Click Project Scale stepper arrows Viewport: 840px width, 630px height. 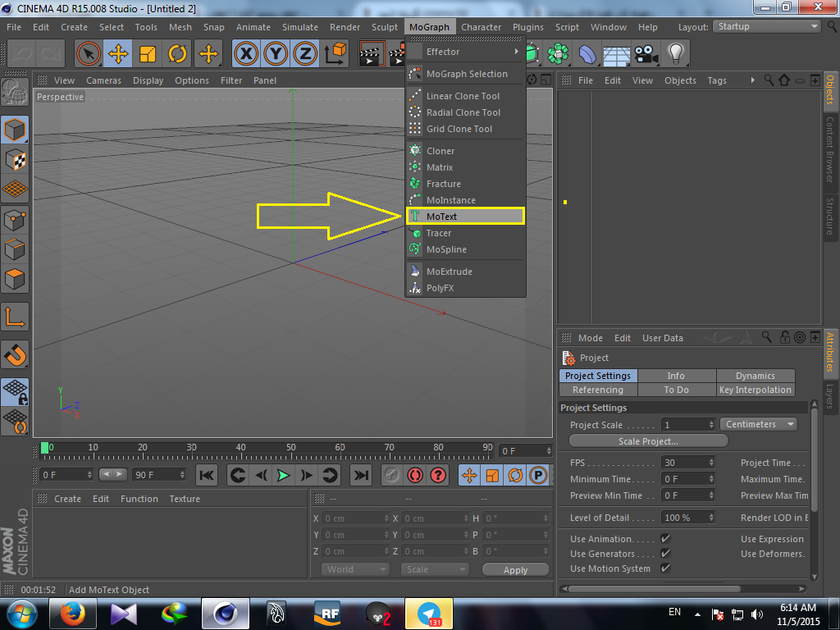click(711, 425)
